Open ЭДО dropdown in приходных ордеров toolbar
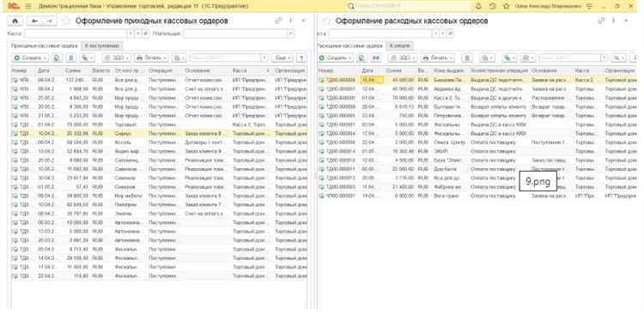644x315 pixels. pos(116,58)
